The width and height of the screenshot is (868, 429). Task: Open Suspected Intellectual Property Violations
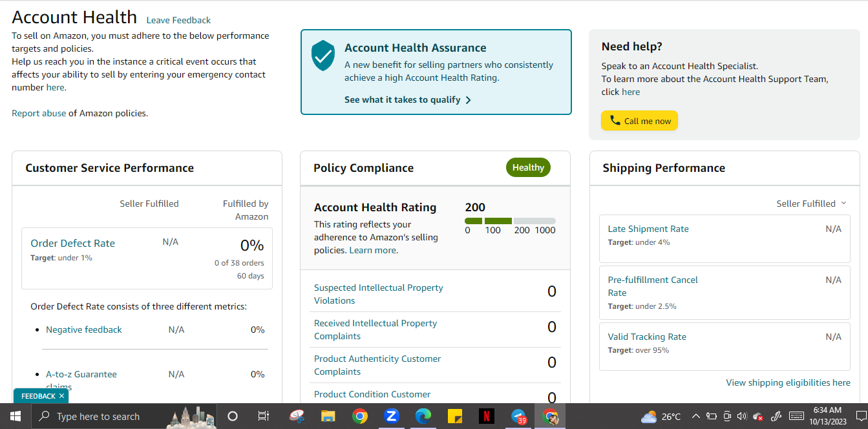(379, 294)
